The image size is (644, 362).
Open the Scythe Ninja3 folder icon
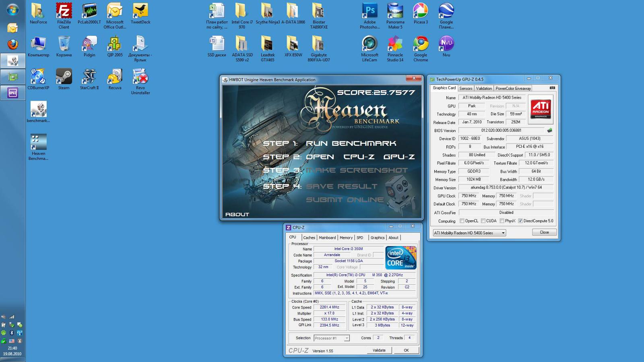pyautogui.click(x=267, y=13)
